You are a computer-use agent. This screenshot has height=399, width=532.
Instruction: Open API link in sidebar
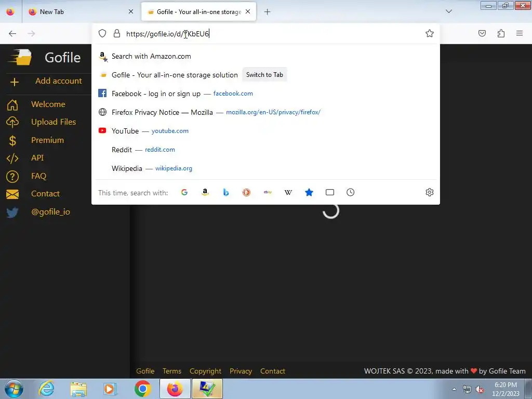click(37, 158)
